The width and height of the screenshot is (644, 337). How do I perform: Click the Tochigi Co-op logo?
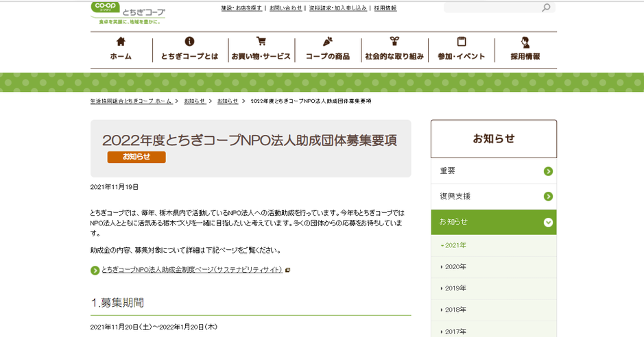tap(128, 13)
